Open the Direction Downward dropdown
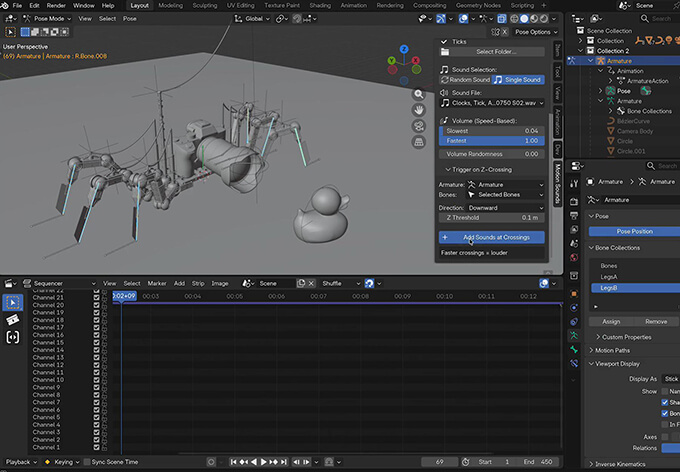 [x=506, y=206]
